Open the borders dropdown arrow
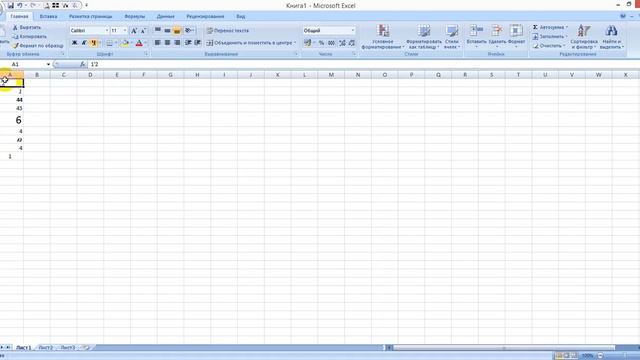This screenshot has width=640, height=360. tap(116, 43)
